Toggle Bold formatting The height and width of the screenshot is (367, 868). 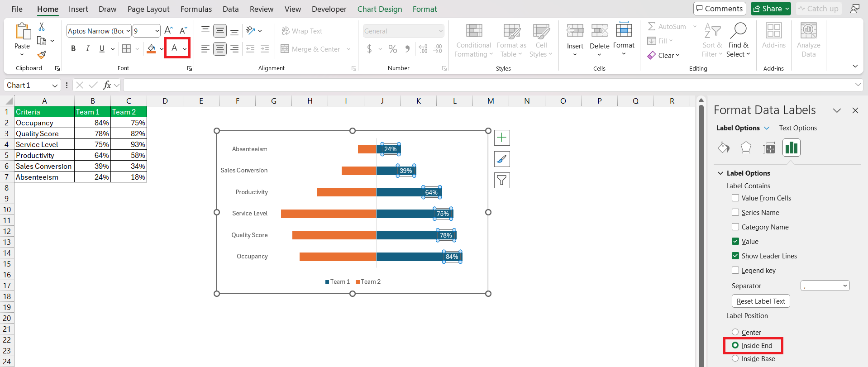pos(73,49)
